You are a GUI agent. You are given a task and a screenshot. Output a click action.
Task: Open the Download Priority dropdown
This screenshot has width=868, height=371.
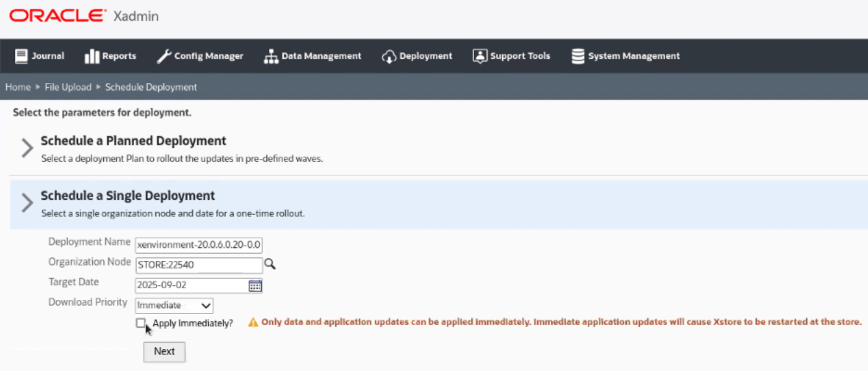(x=174, y=305)
